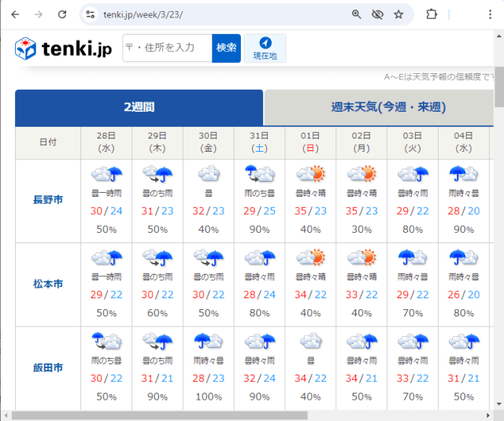
Task: Open the browser extensions puzzle icon
Action: 432,14
